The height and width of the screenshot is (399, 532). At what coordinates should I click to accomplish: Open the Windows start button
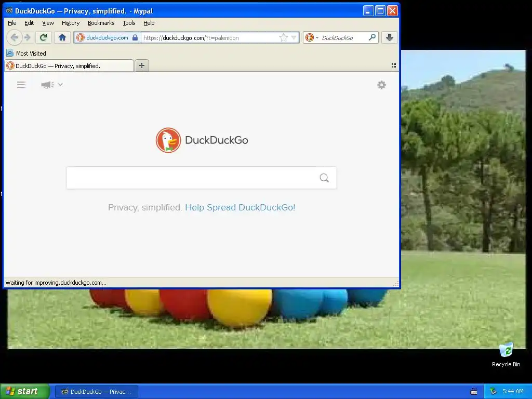tap(25, 392)
